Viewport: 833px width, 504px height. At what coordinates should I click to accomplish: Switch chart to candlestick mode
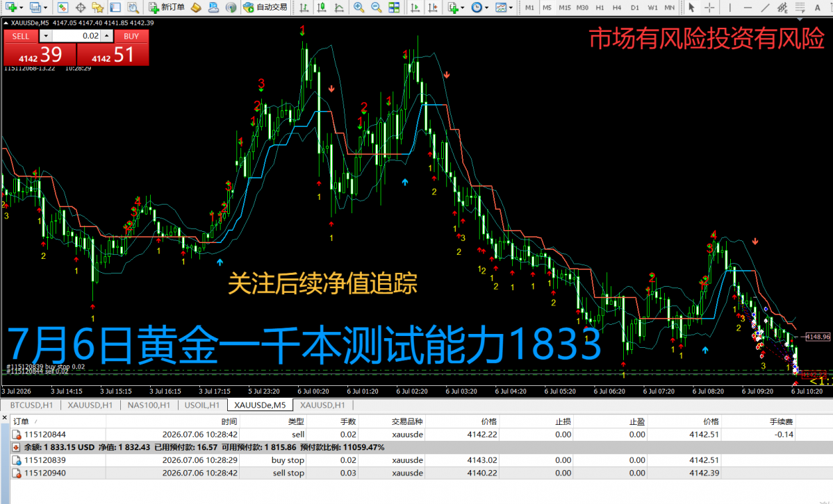pyautogui.click(x=322, y=8)
